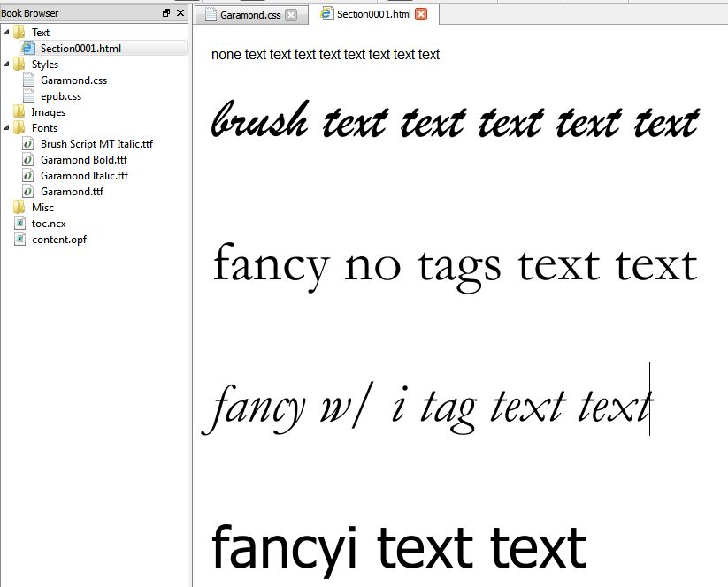Viewport: 728px width, 587px height.
Task: Click the Garamond Italic.ttf font icon
Action: coord(27,175)
